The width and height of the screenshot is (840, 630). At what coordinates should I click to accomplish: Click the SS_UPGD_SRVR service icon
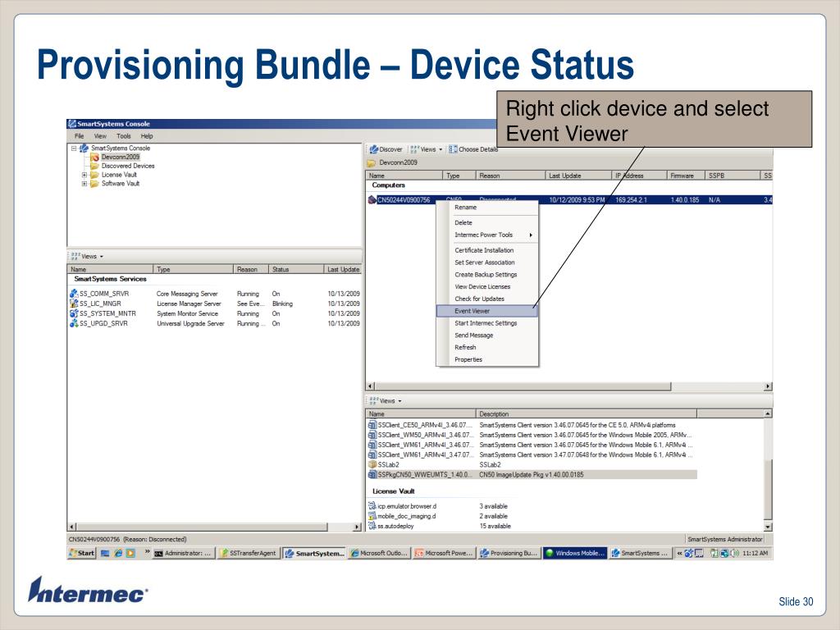coord(74,323)
